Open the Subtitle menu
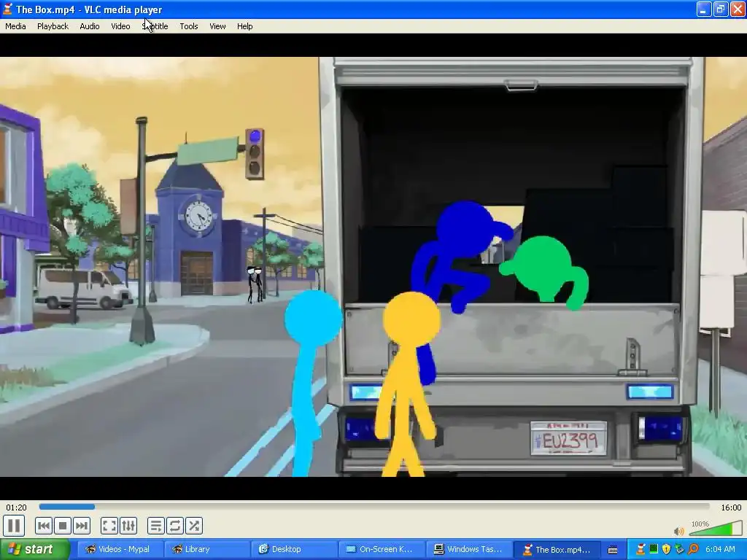 pyautogui.click(x=155, y=26)
